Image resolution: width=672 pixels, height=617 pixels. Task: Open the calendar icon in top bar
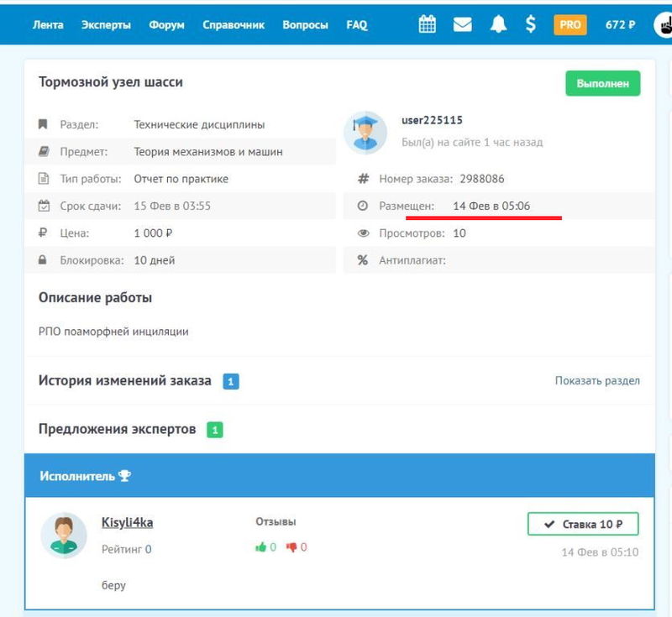point(428,24)
